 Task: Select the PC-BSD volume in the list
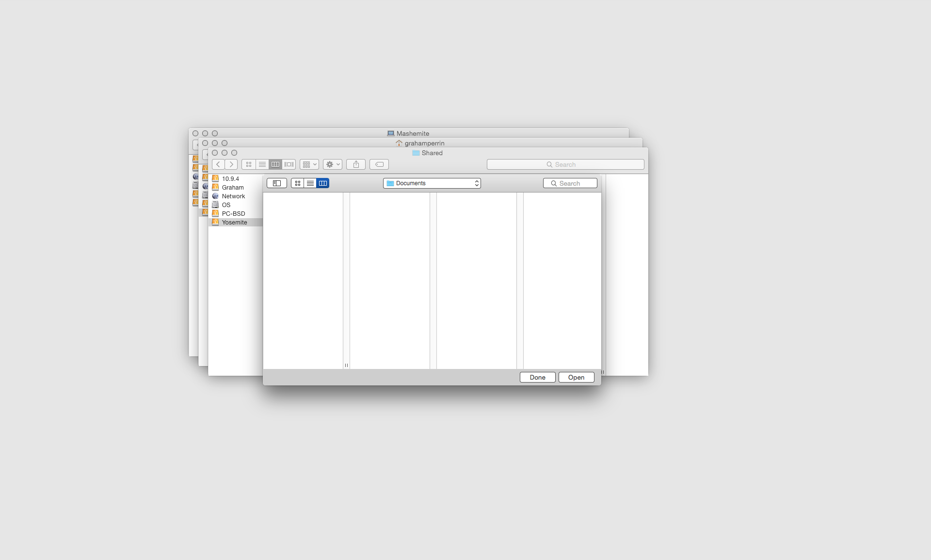click(x=233, y=214)
